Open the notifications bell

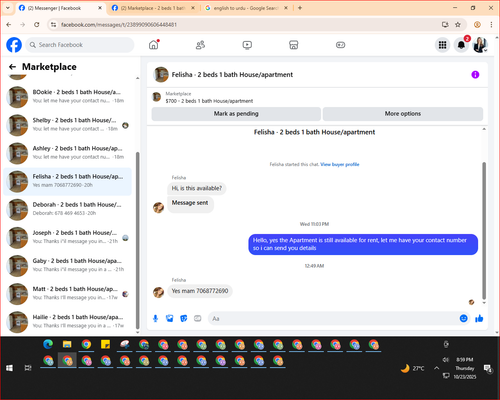click(x=461, y=45)
